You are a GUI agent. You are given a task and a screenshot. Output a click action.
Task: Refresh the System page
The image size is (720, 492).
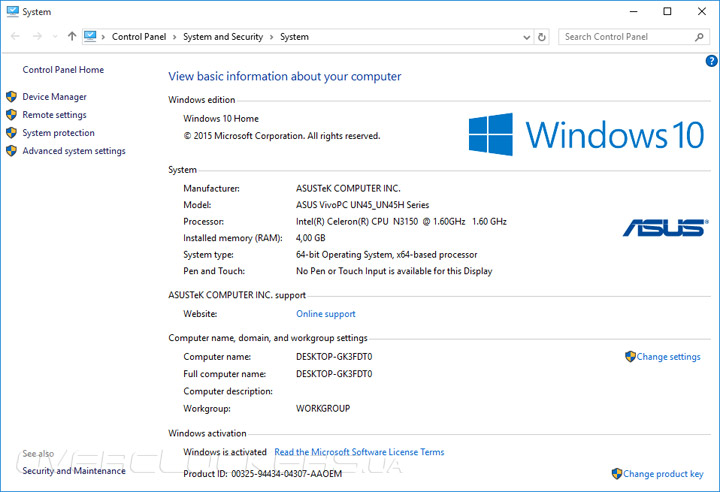542,37
